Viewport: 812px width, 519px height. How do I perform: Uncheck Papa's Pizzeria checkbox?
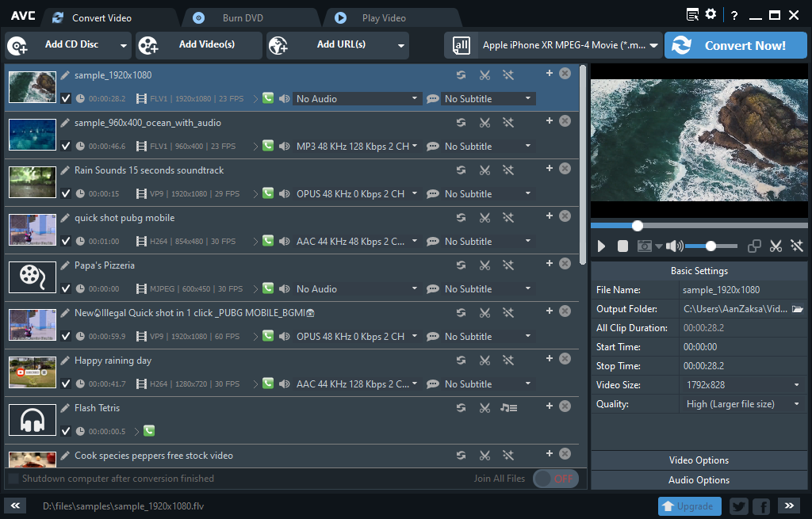click(66, 288)
